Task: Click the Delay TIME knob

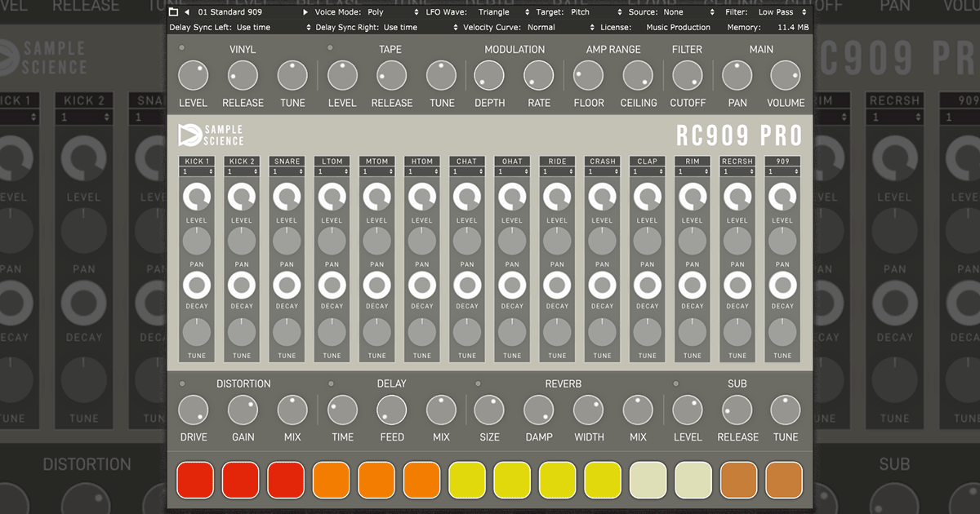Action: click(343, 410)
